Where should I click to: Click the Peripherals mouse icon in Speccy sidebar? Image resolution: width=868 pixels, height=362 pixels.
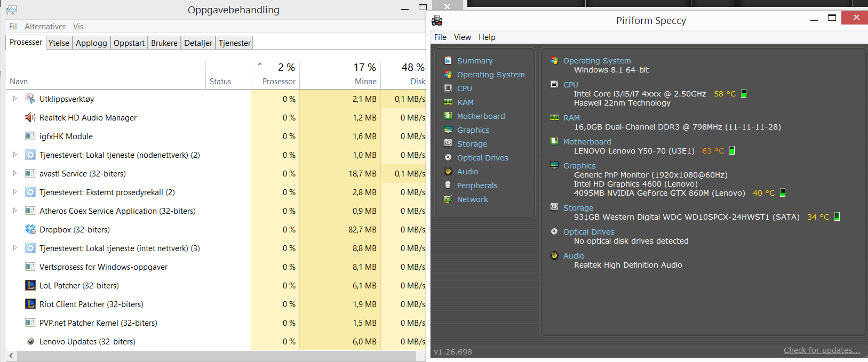tap(448, 185)
